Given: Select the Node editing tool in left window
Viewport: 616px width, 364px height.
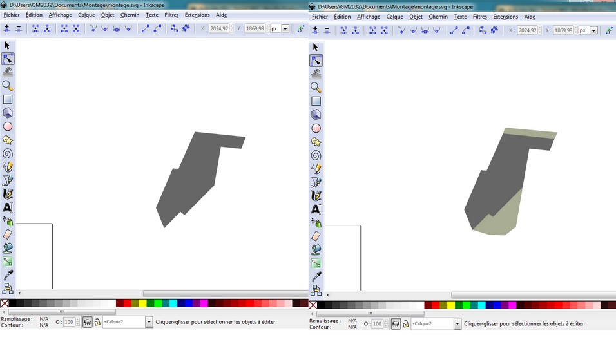Looking at the screenshot, I should tap(8, 59).
